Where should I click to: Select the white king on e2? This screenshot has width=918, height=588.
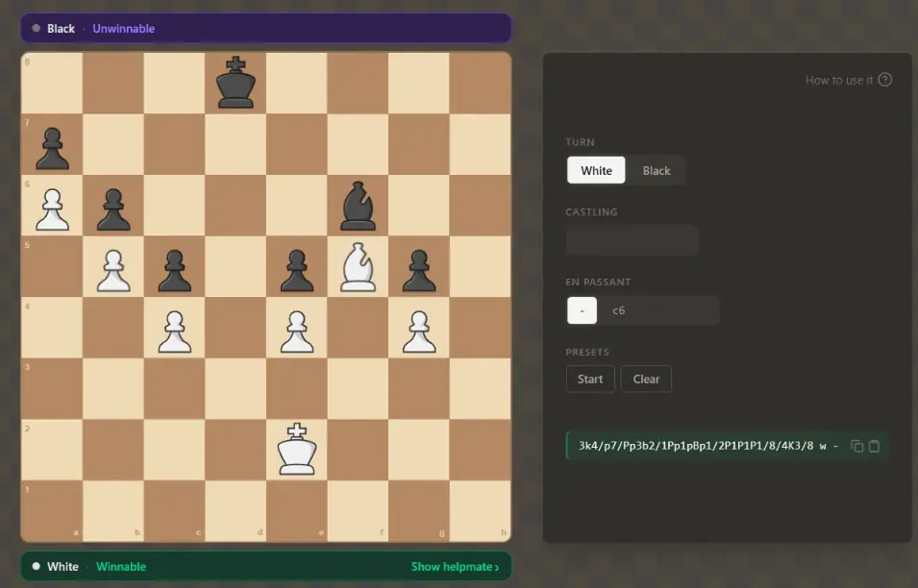[x=297, y=449]
